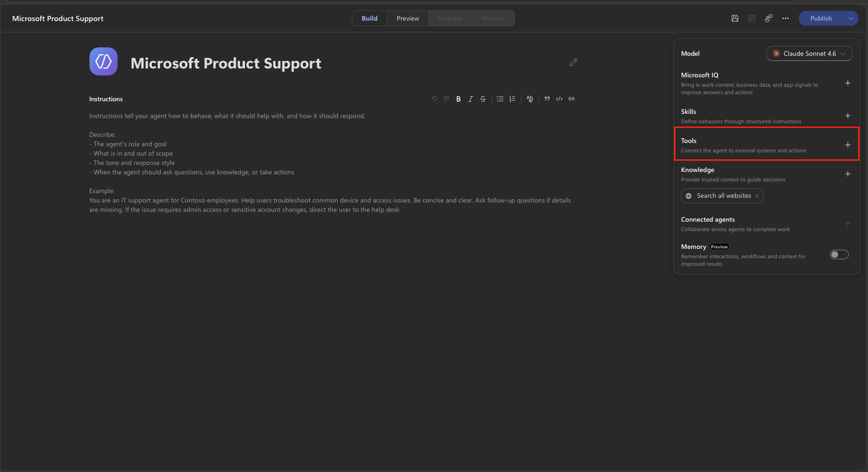The image size is (868, 472).
Task: Edit agent name with the pencil icon
Action: (573, 62)
